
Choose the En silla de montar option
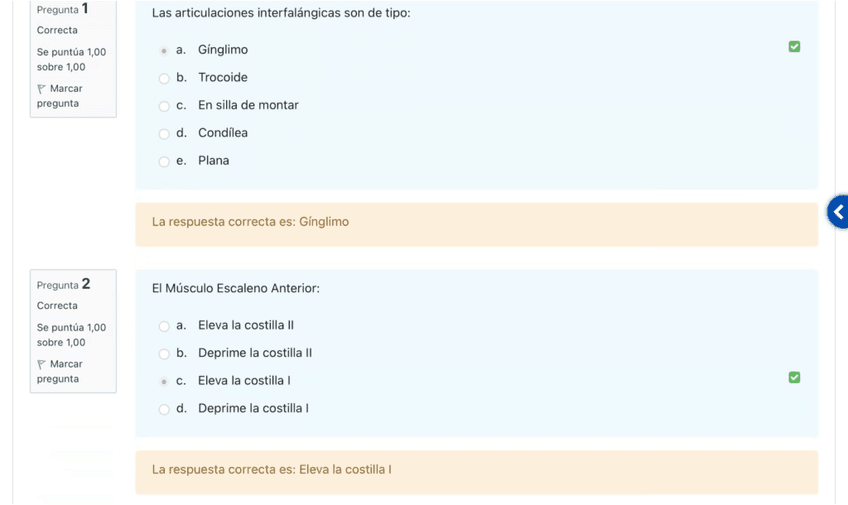point(164,106)
